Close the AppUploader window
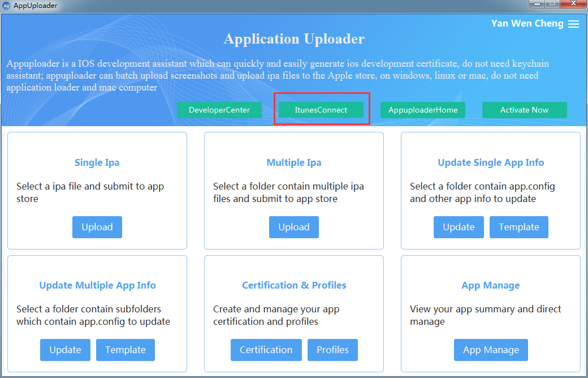 click(573, 4)
